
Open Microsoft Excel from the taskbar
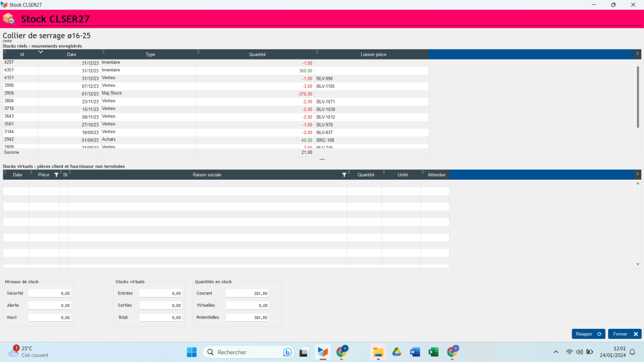tap(433, 352)
